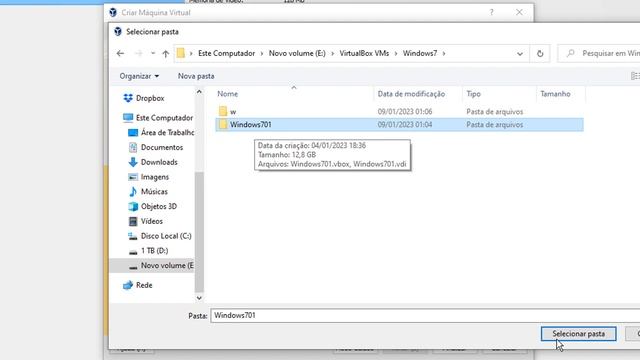Open Downloads in the sidebar
This screenshot has width=640, height=360.
159,162
